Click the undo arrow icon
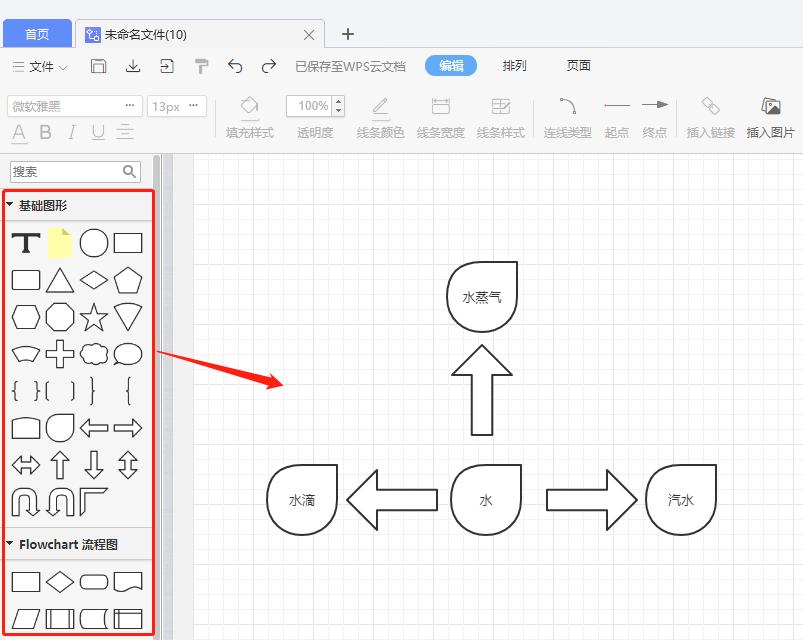 click(x=237, y=66)
